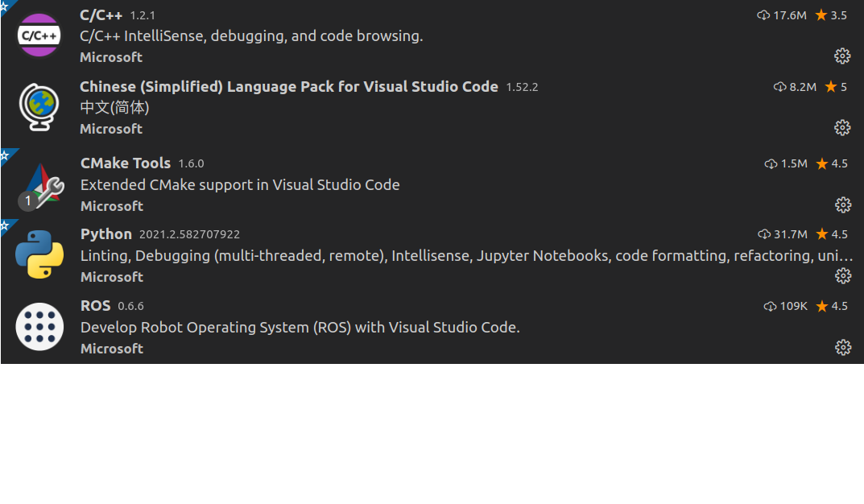Viewport: 864px width, 504px height.
Task: Click the Chinese Language Pack globe logo
Action: click(x=39, y=107)
